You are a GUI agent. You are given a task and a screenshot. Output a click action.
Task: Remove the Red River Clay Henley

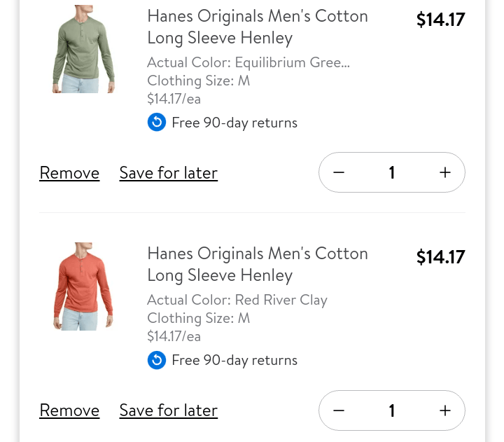tap(69, 410)
